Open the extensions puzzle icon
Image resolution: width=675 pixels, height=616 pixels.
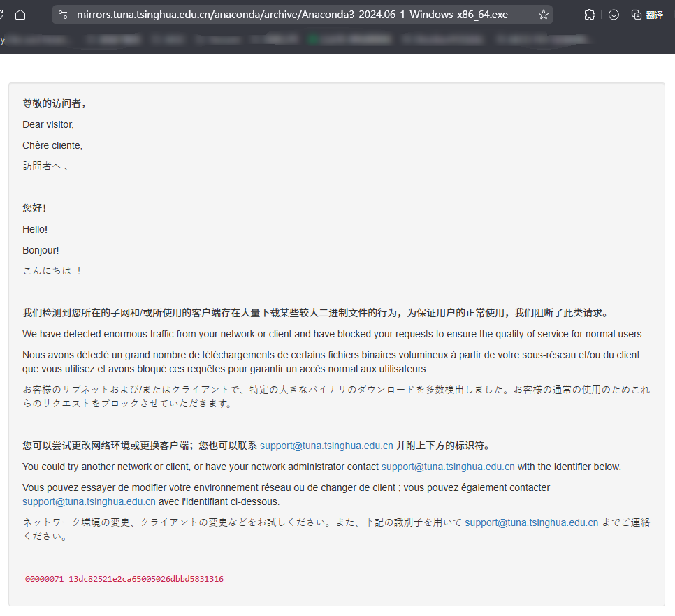(590, 15)
